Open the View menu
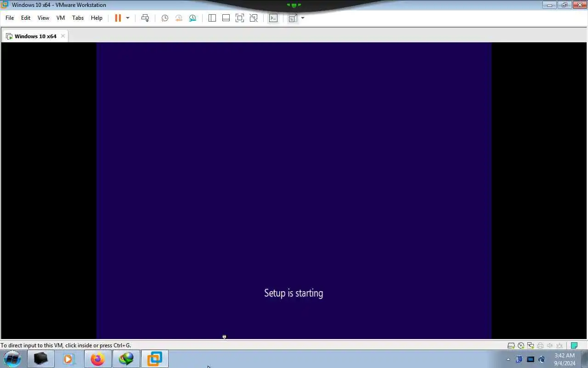 click(x=43, y=18)
